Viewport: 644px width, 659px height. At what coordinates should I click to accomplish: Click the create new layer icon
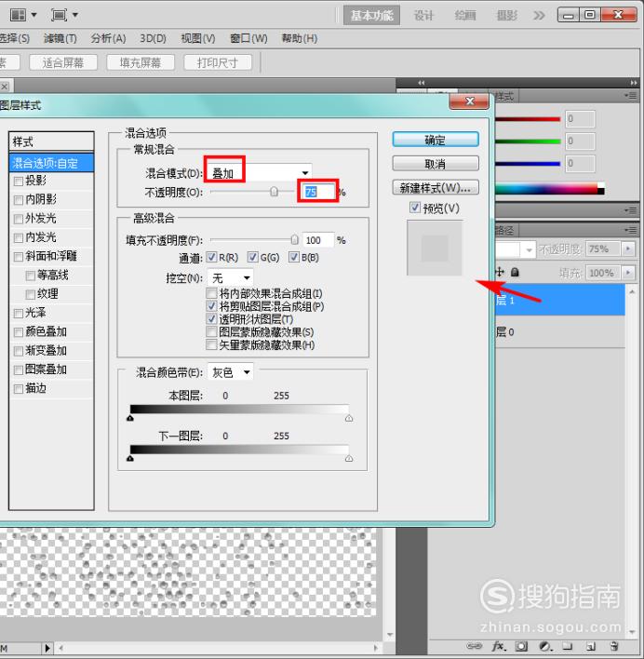tap(591, 646)
